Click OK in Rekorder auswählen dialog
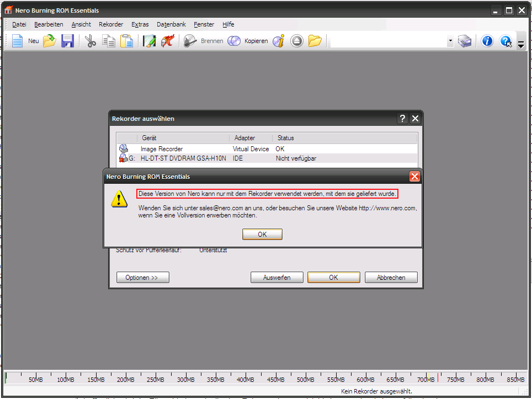Screen dimensions: 532x399 [x=333, y=277]
